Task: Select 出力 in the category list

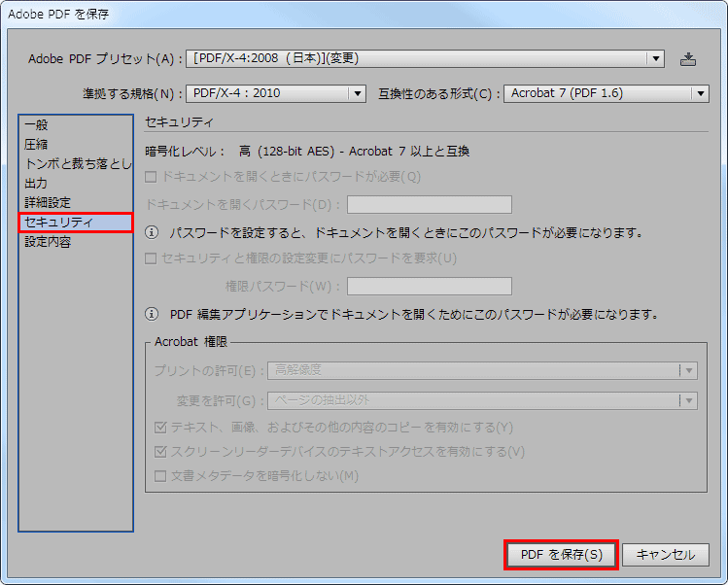Action: [76, 184]
